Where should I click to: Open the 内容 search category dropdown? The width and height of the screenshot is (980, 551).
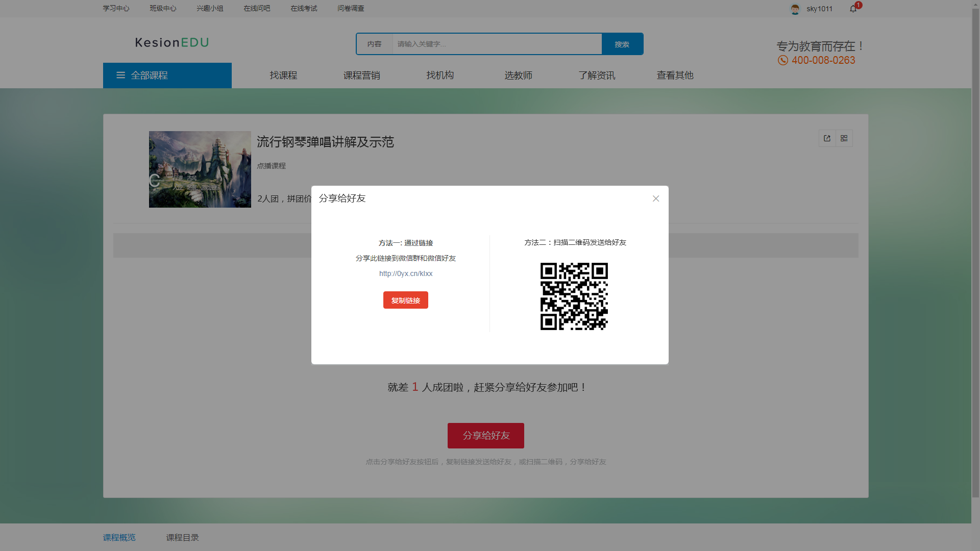tap(375, 44)
